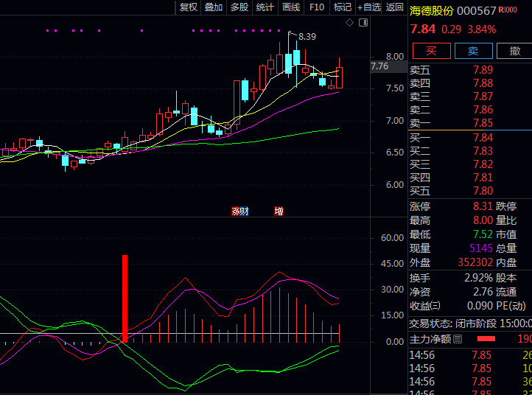Click 最高 value 8.00
The height and width of the screenshot is (395, 532).
(x=483, y=220)
